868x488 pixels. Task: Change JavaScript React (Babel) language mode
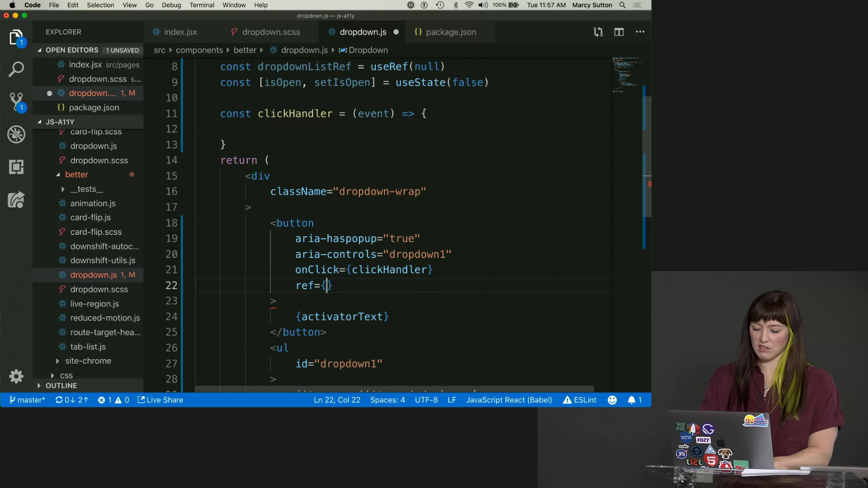509,400
